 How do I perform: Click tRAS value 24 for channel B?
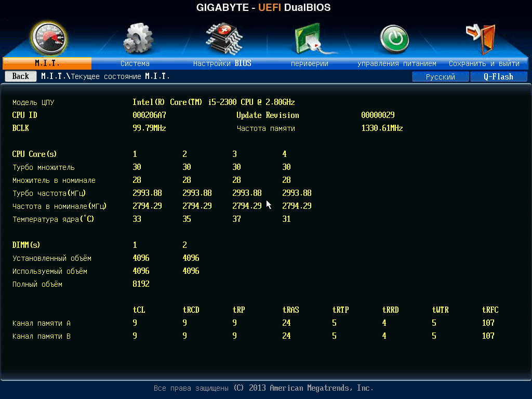[x=286, y=336]
